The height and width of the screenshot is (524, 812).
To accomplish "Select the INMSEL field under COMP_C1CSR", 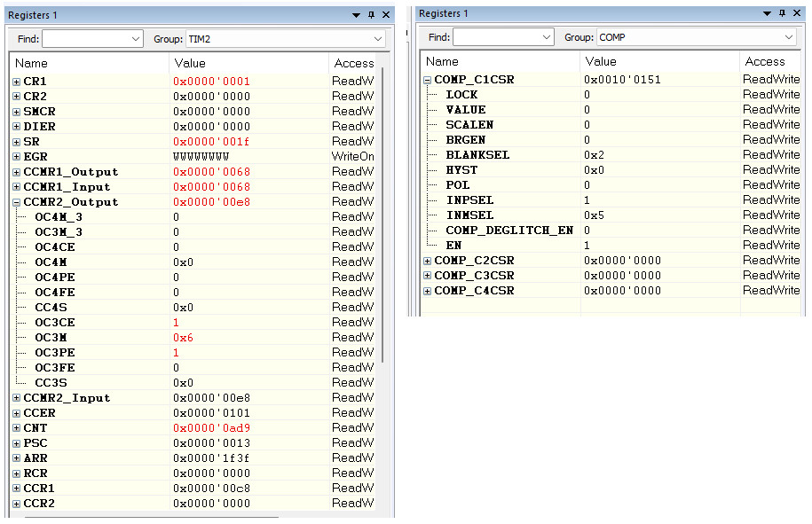I will (470, 215).
